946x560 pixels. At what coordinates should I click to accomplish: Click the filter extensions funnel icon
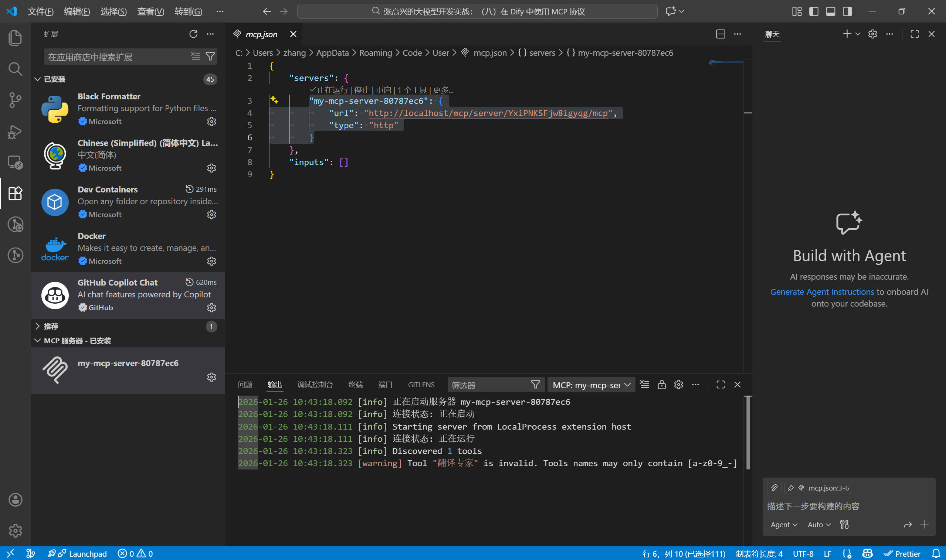coord(210,57)
